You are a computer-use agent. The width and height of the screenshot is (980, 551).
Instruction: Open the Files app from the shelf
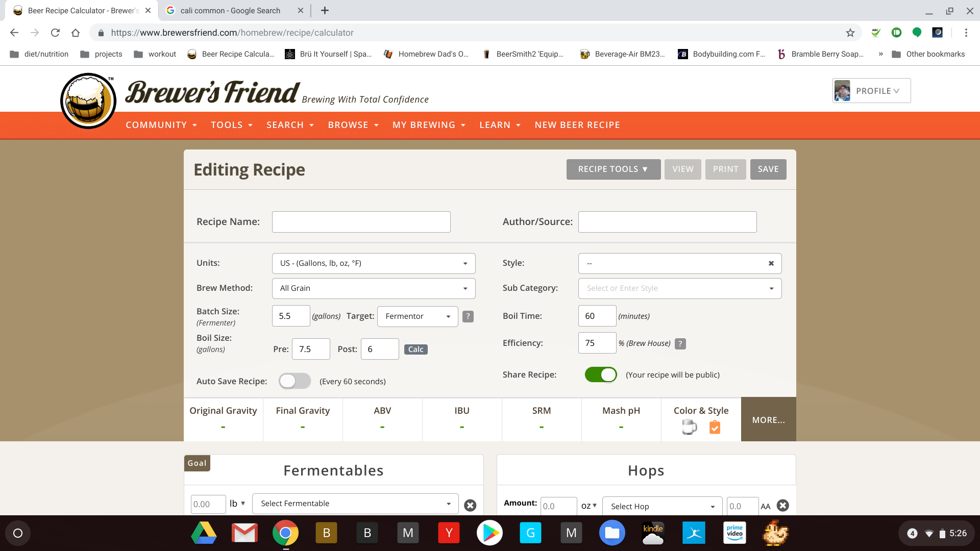tap(612, 533)
